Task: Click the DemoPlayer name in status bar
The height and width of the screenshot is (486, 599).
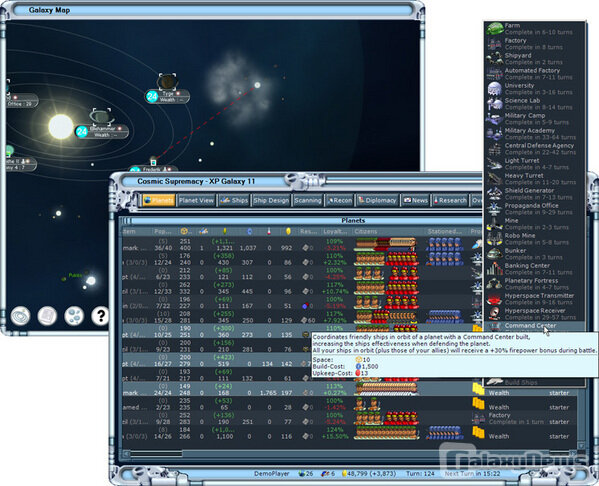Action: (x=272, y=474)
